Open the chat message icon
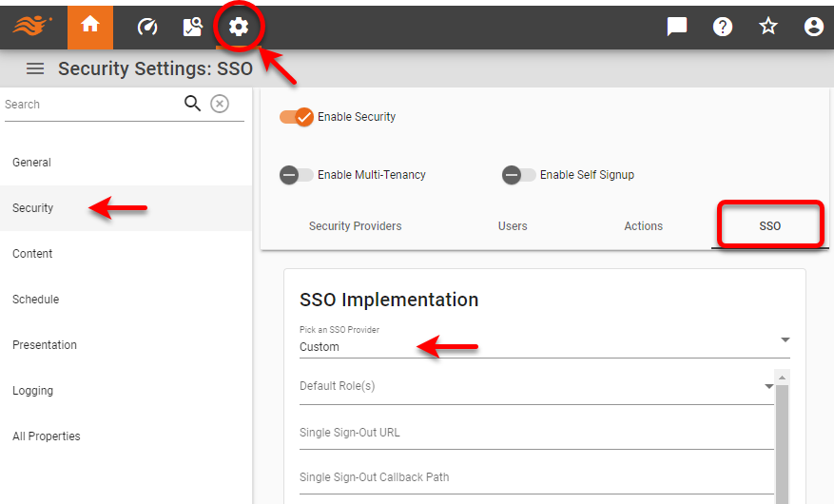This screenshot has width=834, height=504. (x=677, y=27)
